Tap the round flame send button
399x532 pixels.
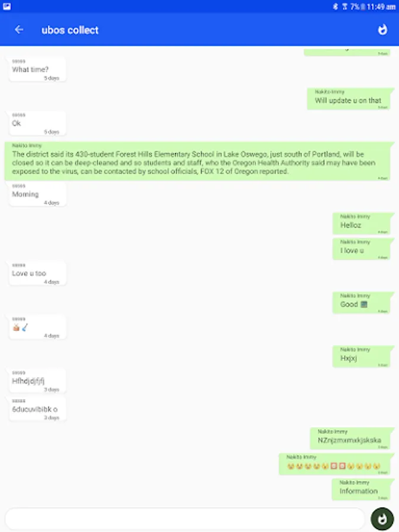coord(382,519)
